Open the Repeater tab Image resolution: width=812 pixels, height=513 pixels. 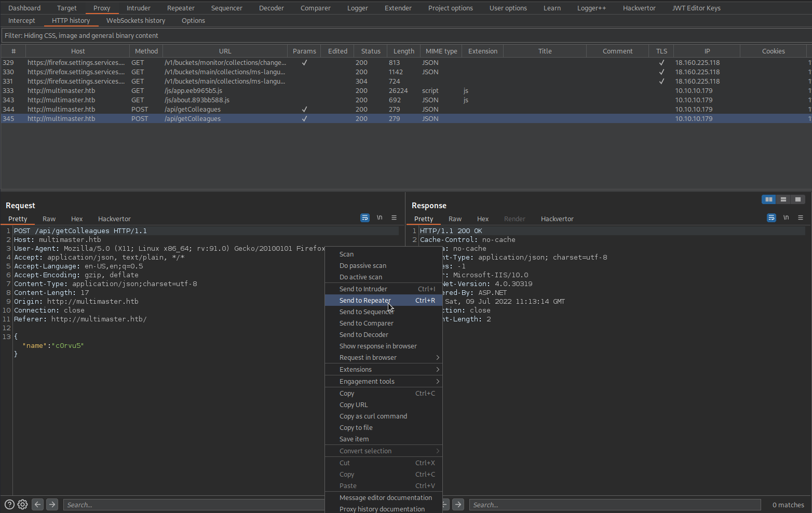tap(181, 8)
